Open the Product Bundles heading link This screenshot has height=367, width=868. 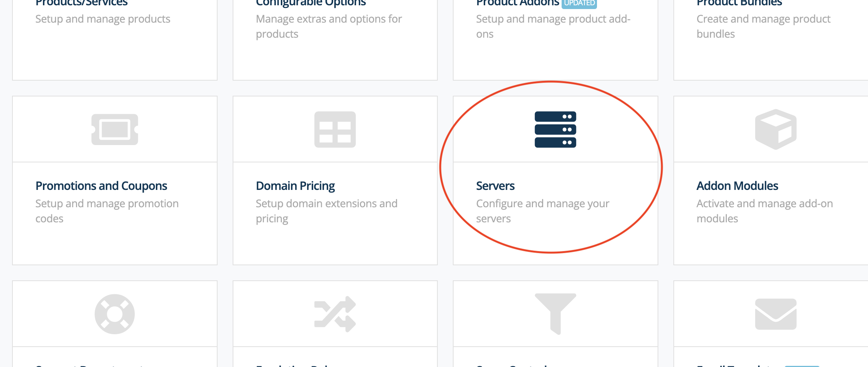739,3
